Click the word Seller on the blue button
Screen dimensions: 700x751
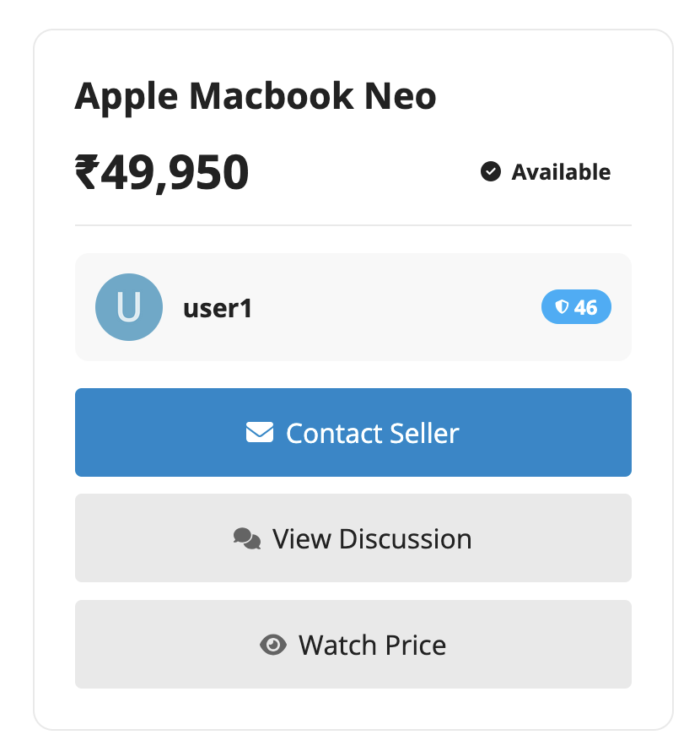click(418, 433)
